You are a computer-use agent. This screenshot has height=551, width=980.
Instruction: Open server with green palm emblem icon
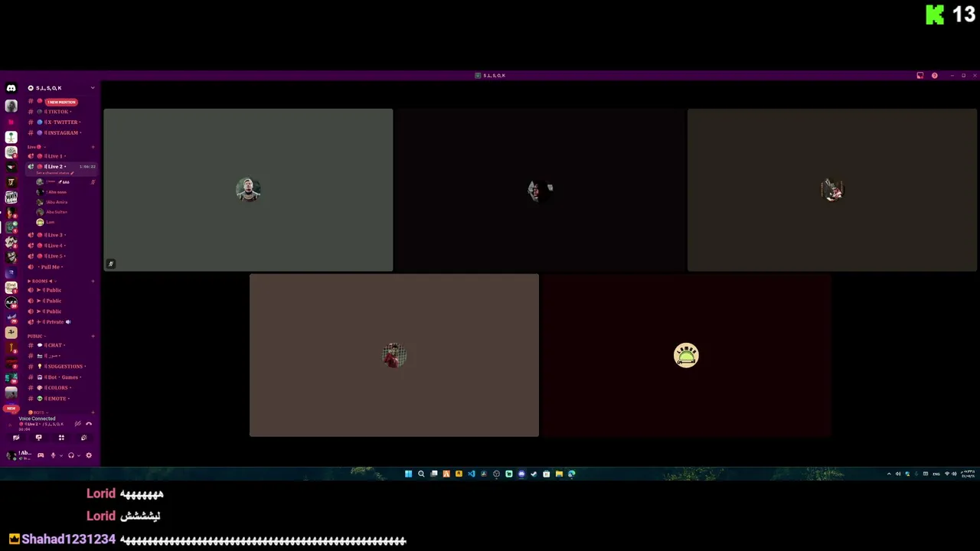(11, 137)
